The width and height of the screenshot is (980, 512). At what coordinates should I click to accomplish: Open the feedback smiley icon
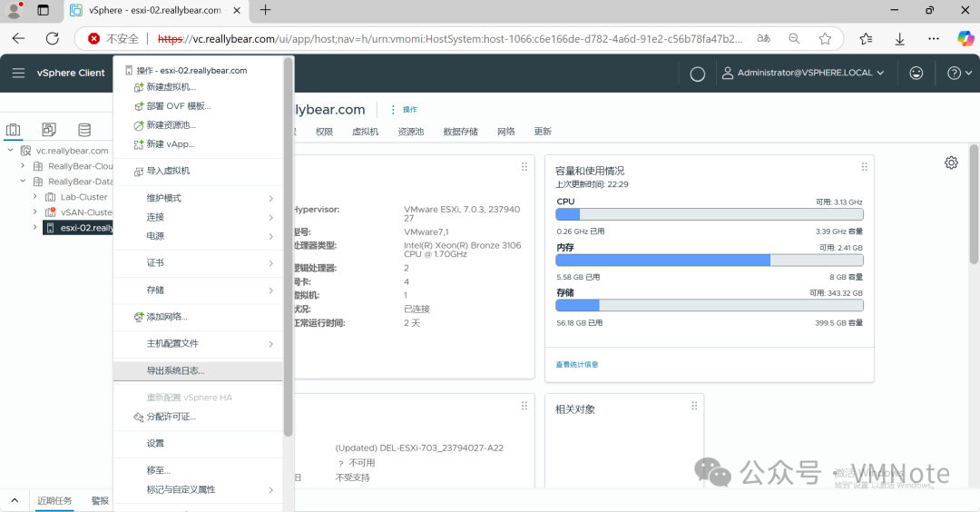(916, 74)
